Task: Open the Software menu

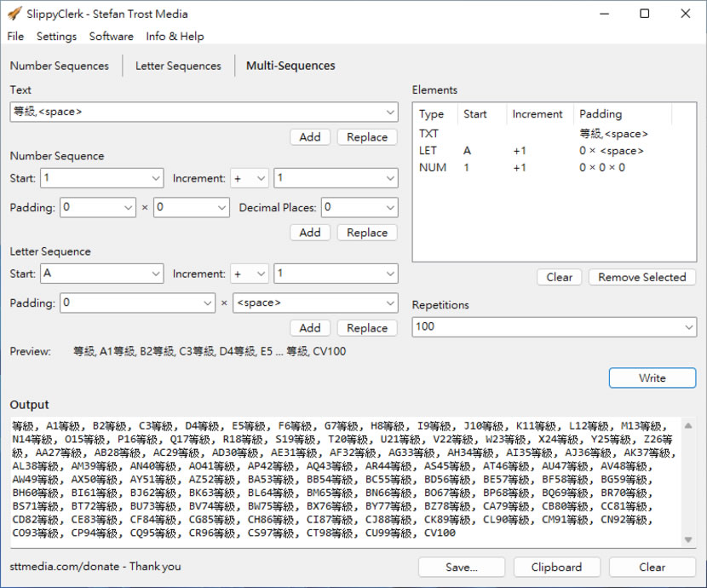Action: click(111, 36)
